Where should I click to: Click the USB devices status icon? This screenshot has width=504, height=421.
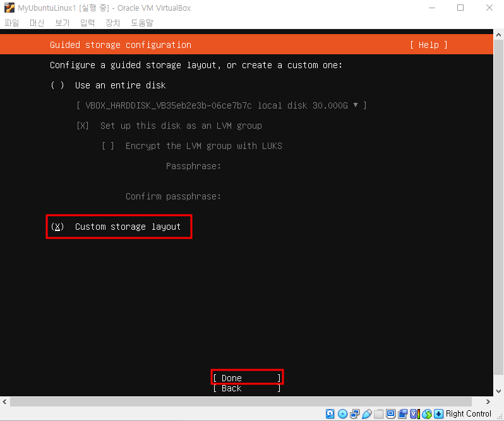(367, 413)
